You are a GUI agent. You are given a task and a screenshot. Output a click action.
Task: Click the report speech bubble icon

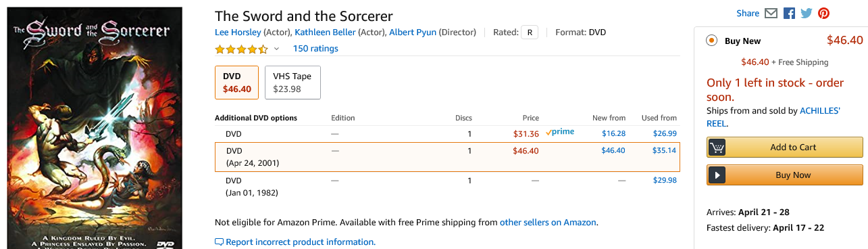click(x=219, y=242)
